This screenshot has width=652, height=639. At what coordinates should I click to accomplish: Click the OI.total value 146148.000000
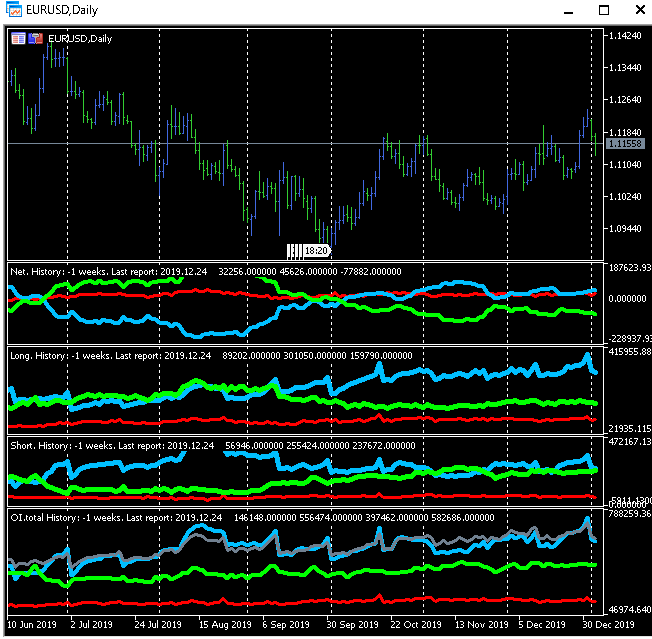coord(265,518)
